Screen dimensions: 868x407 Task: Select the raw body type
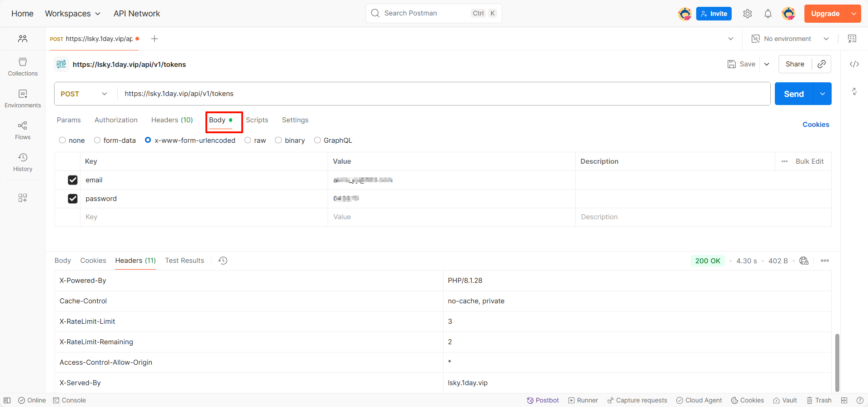point(248,141)
